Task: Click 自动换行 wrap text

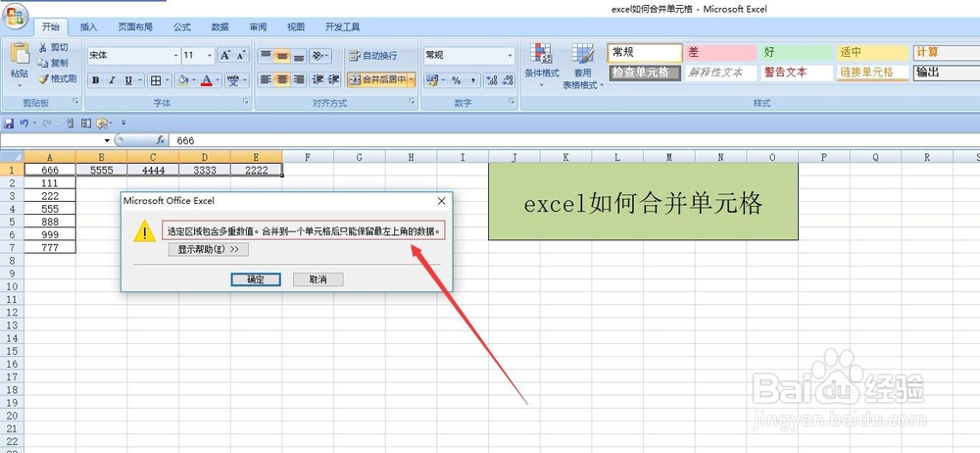Action: (373, 56)
